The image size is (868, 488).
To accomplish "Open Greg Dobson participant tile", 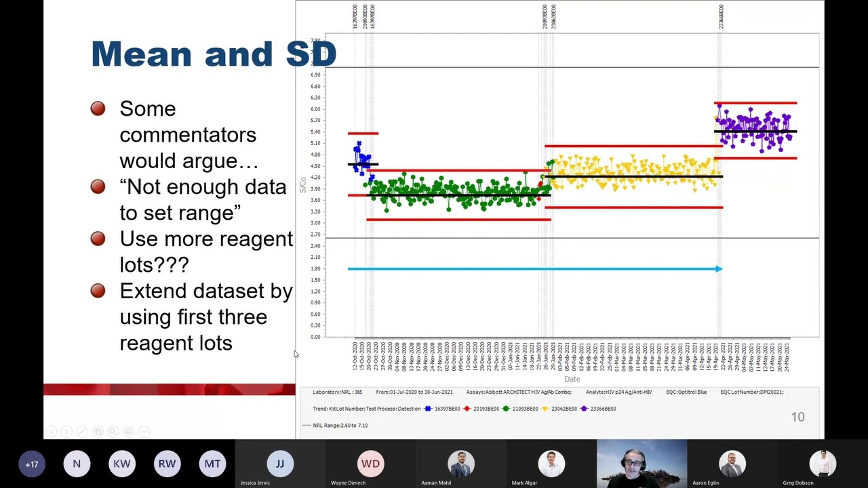I will (823, 464).
